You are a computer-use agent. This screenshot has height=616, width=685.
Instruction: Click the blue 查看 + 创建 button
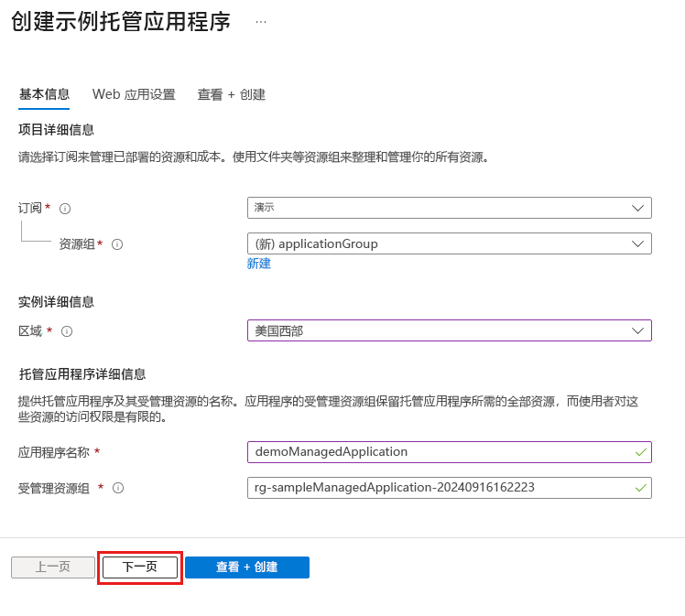[247, 567]
